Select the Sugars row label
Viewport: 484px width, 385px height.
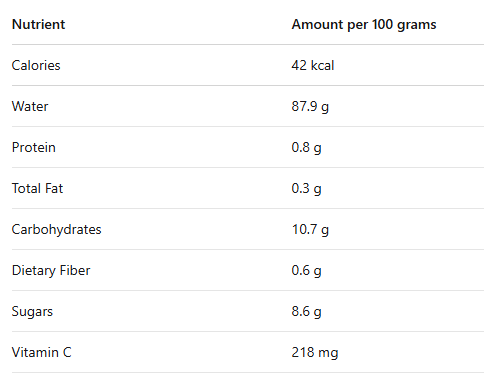click(32, 312)
